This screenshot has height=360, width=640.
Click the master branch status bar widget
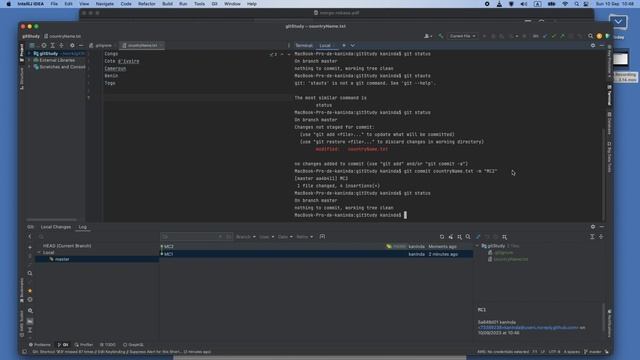coord(593,352)
